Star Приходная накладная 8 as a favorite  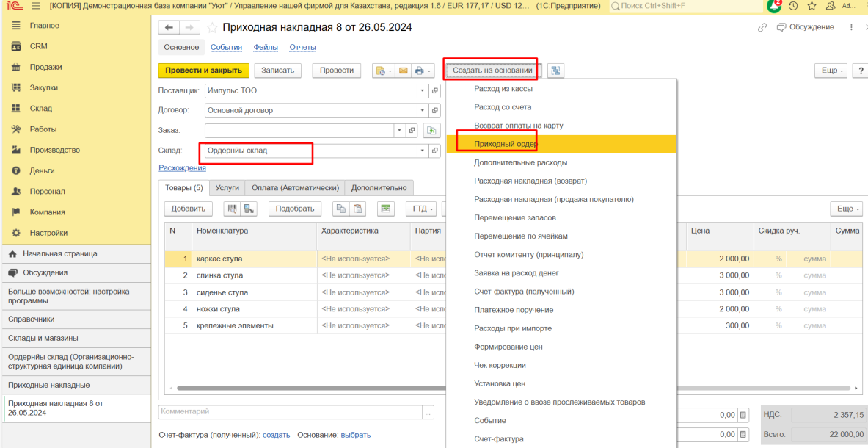tap(211, 28)
